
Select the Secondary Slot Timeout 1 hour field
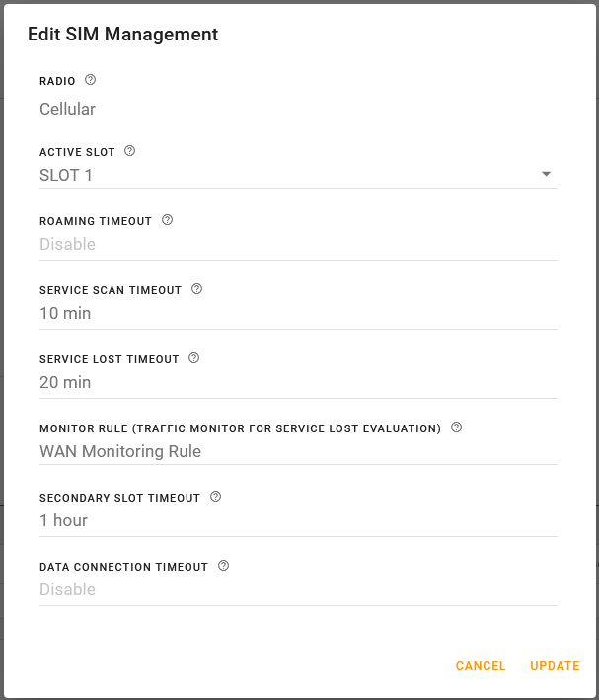[296, 520]
